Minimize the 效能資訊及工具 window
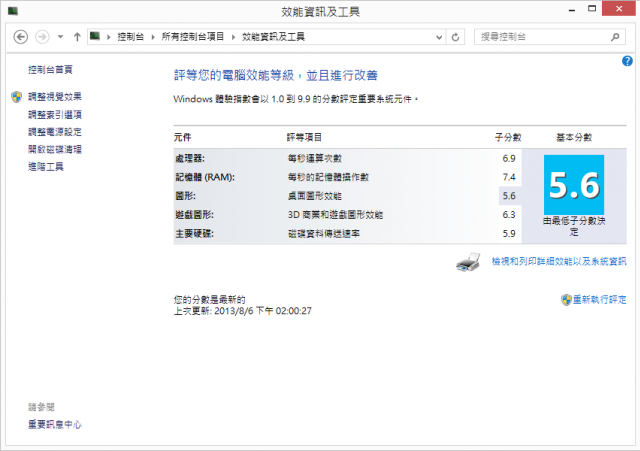The image size is (640, 451). pyautogui.click(x=572, y=9)
